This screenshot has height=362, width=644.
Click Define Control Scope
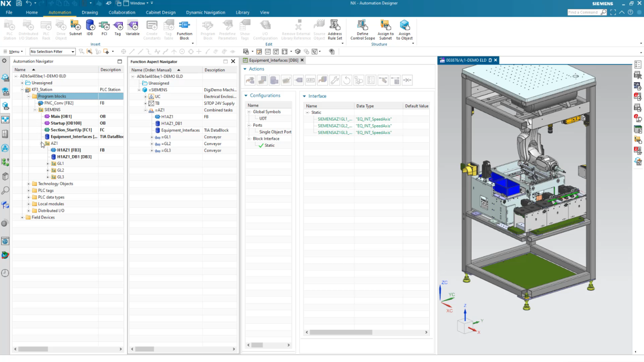pyautogui.click(x=361, y=29)
